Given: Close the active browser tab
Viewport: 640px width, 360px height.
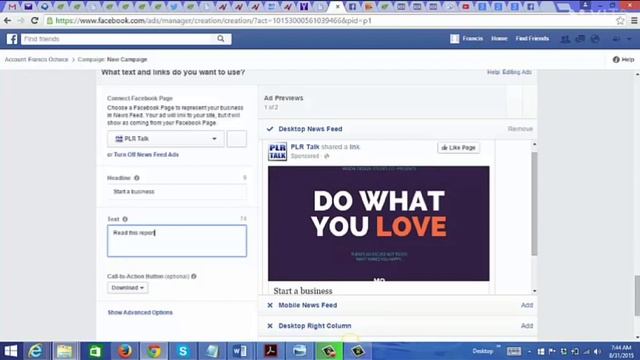Looking at the screenshot, I should coord(338,7).
